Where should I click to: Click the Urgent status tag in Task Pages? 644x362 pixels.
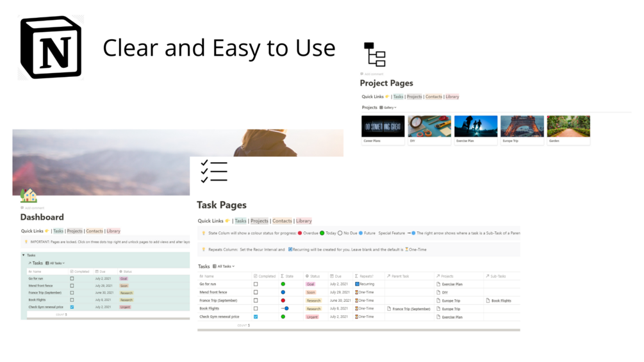pyautogui.click(x=312, y=317)
